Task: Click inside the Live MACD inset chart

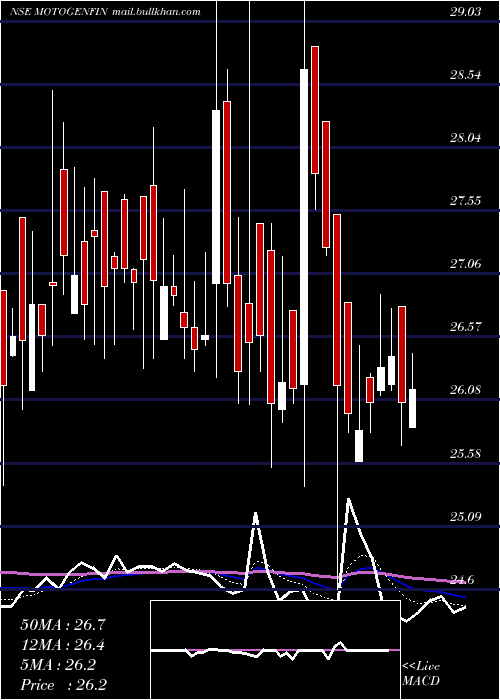Action: (x=275, y=650)
